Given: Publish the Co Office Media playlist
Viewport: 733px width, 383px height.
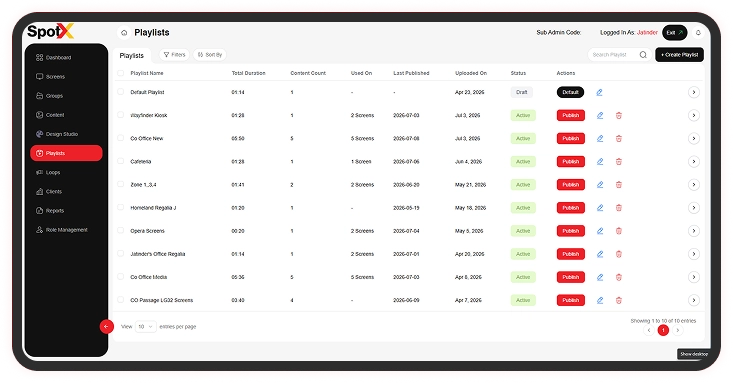Looking at the screenshot, I should tap(570, 277).
